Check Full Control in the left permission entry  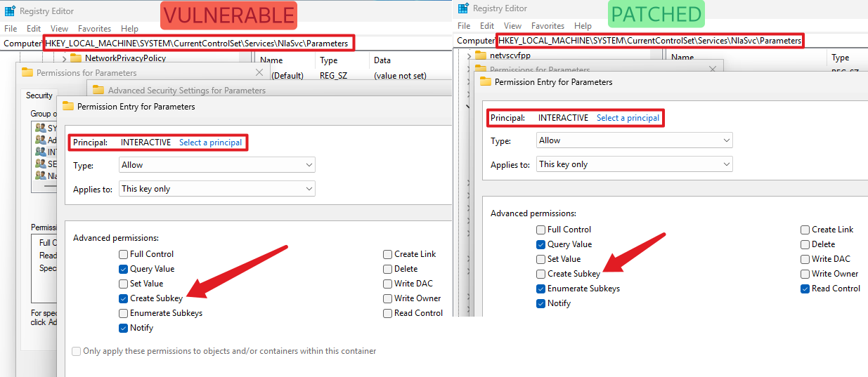click(124, 254)
